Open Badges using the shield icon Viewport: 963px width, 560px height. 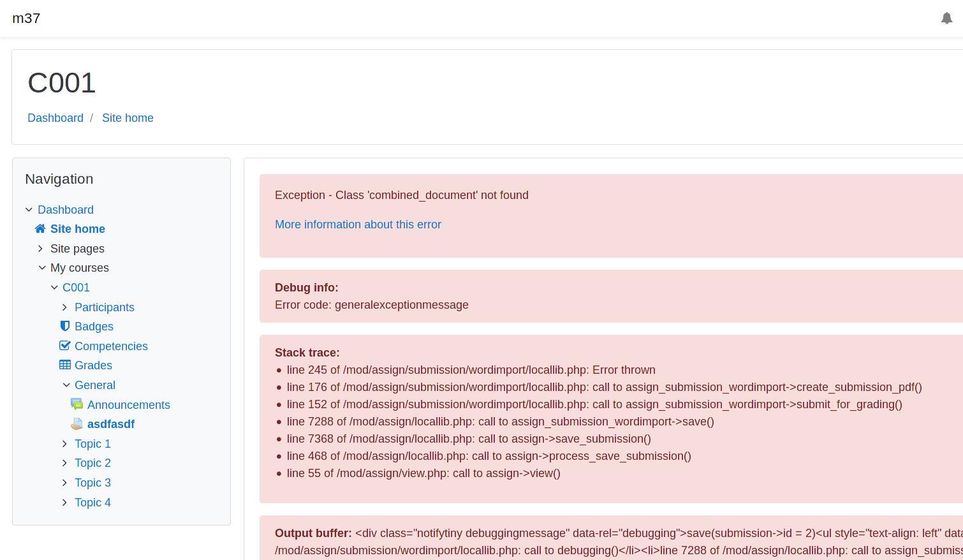[x=64, y=326]
